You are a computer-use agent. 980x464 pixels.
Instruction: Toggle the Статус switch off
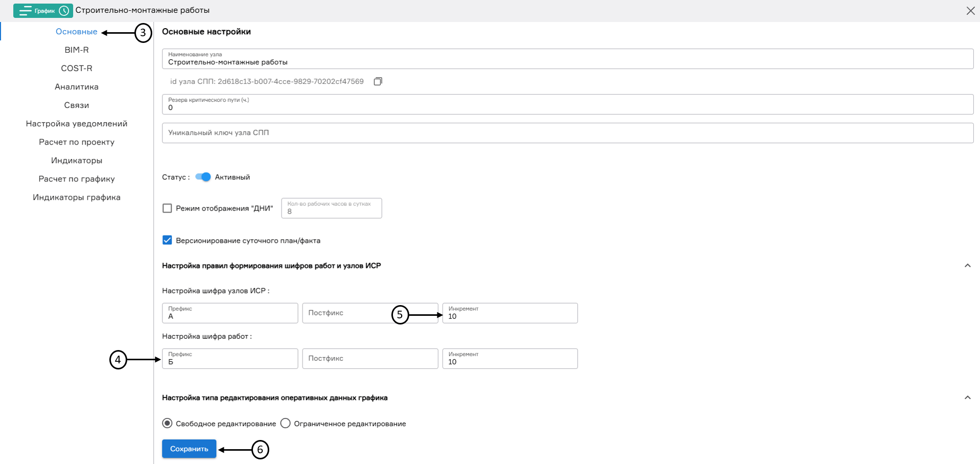(202, 177)
